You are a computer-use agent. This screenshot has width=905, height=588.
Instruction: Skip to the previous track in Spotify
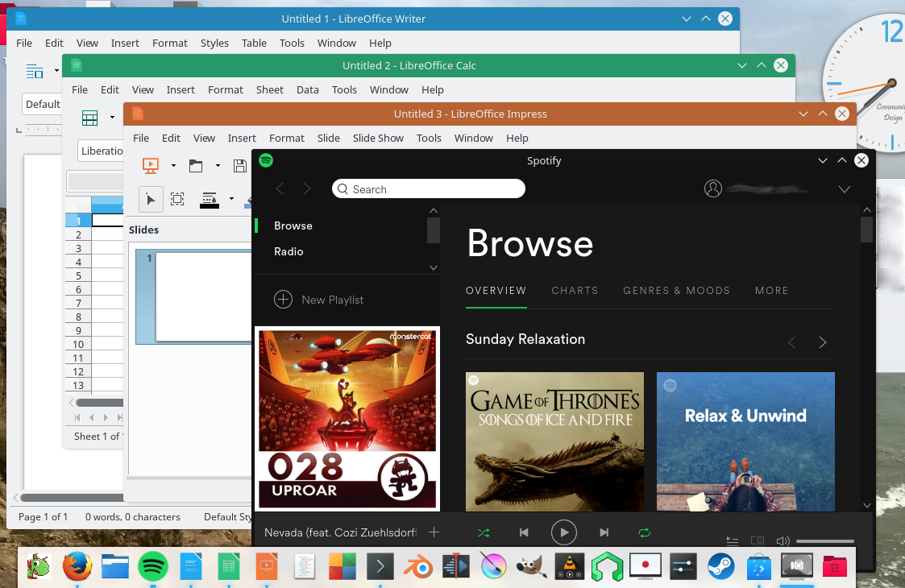(x=524, y=532)
